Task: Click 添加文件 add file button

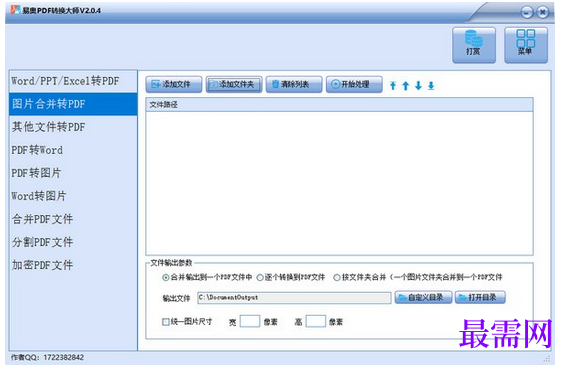Action: point(174,84)
